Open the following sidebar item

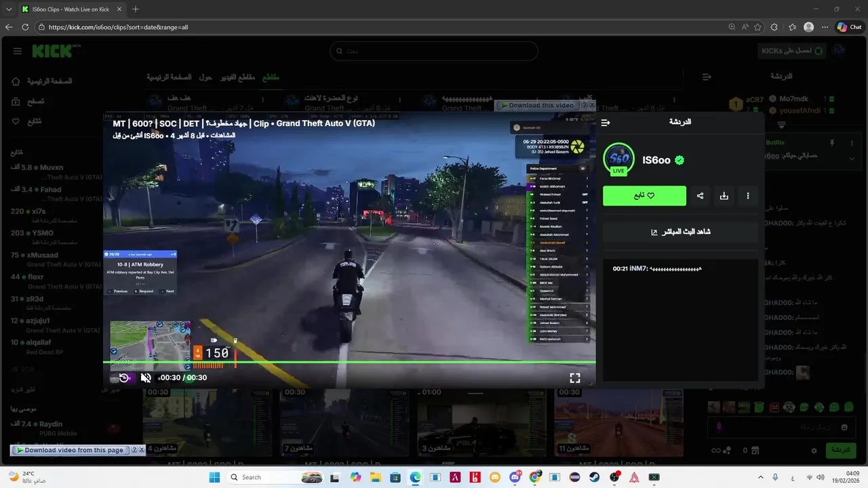pyautogui.click(x=27, y=121)
